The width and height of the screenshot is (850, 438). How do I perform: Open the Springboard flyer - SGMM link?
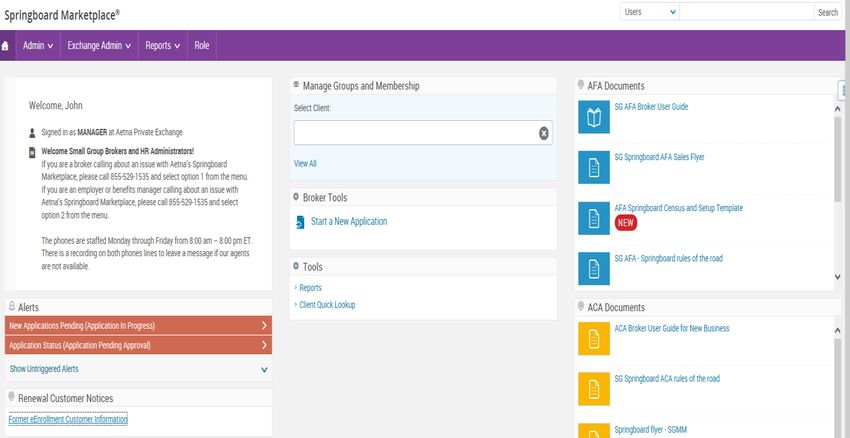[x=651, y=429]
